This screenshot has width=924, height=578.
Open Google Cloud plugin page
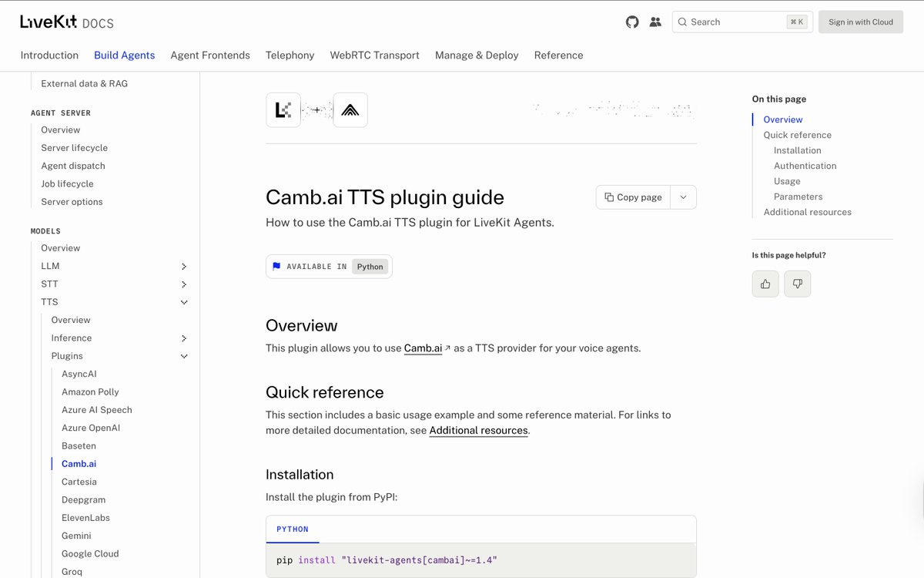click(x=90, y=554)
